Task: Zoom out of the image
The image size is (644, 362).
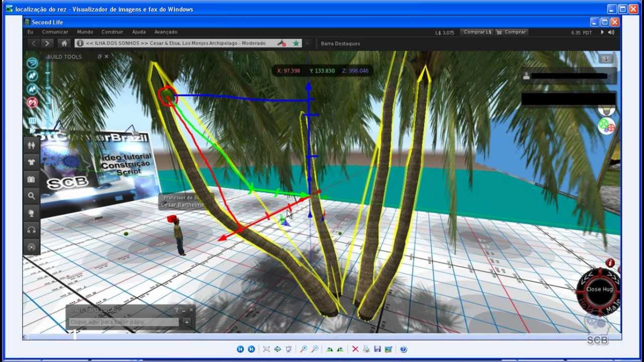Action: click(x=314, y=349)
